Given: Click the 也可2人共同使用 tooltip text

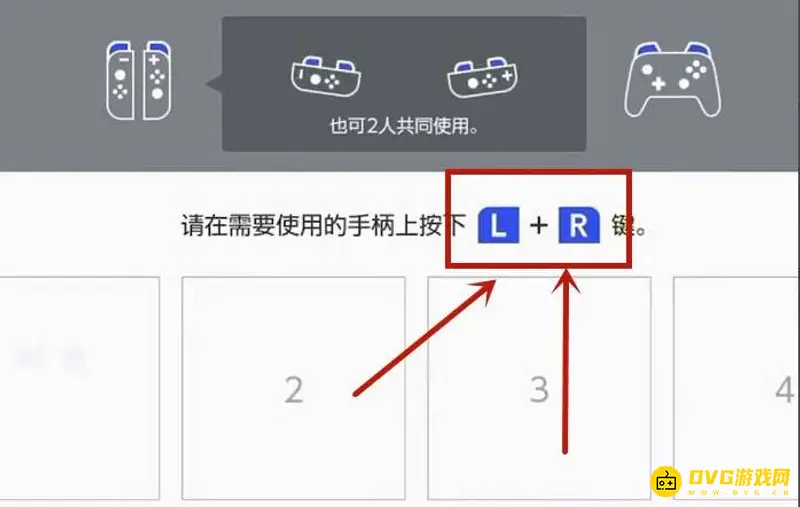Looking at the screenshot, I should tap(404, 125).
